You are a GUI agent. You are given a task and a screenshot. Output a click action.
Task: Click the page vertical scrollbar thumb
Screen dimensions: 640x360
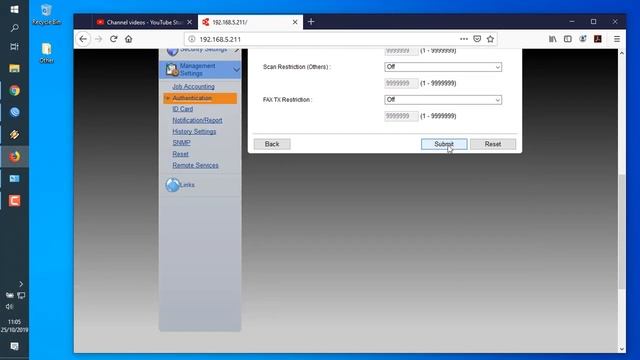tap(622, 232)
